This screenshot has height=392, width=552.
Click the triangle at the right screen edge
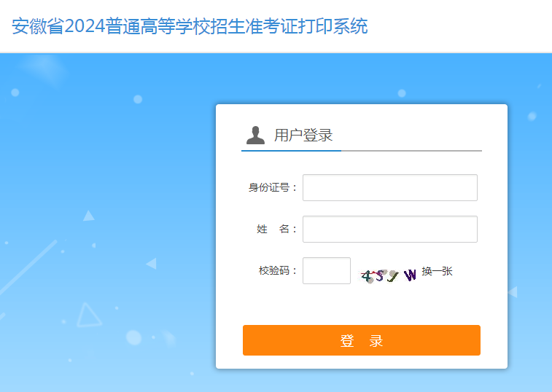pyautogui.click(x=513, y=291)
